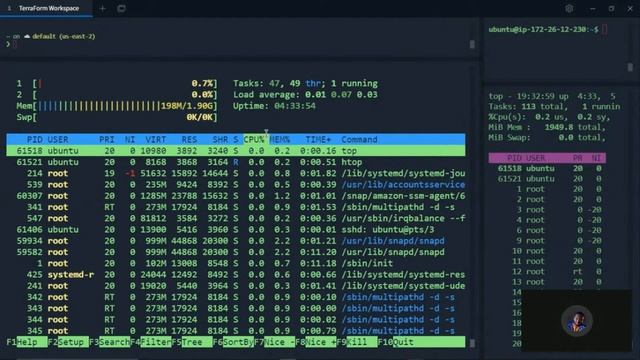This screenshot has height=360, width=640.
Task: Click the CPU 1 usage meter
Action: click(x=117, y=84)
